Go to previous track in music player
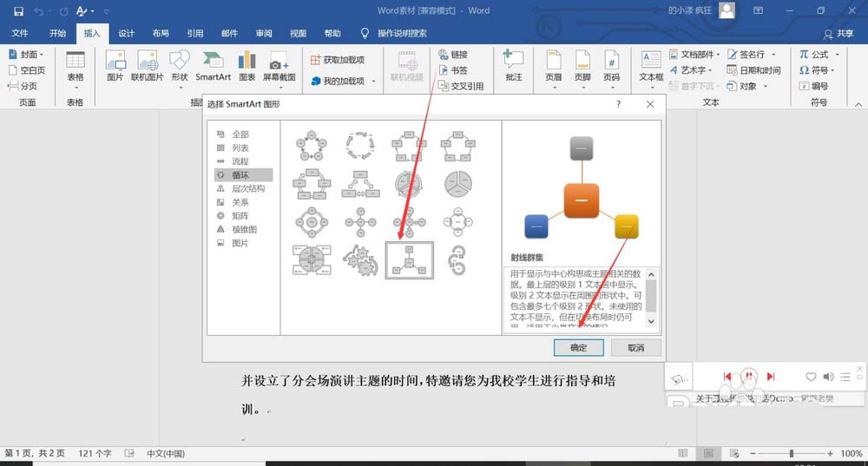 (727, 377)
